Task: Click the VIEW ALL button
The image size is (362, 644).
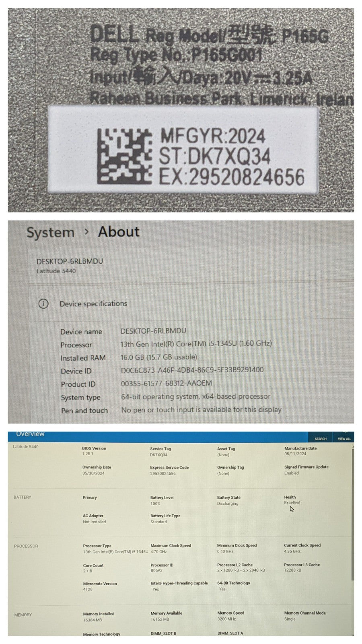Action: [x=344, y=438]
